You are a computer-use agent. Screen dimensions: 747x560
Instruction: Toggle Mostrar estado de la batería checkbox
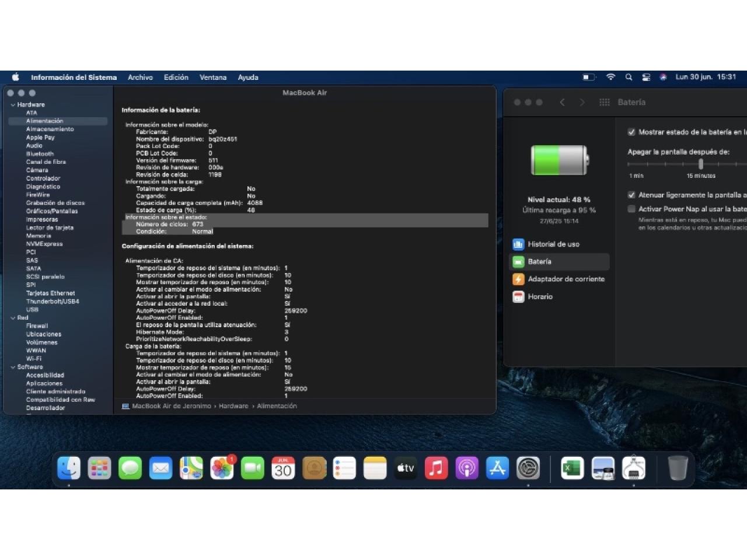click(631, 132)
